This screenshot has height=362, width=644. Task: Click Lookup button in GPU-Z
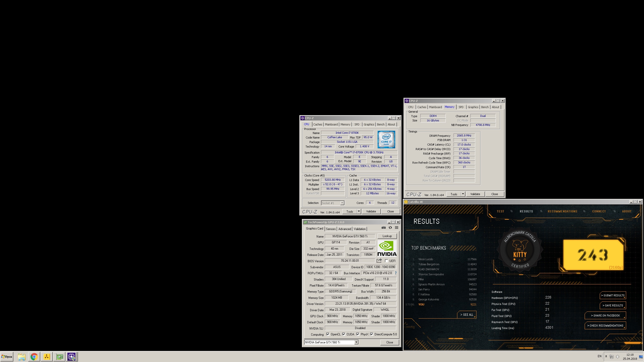(387, 236)
